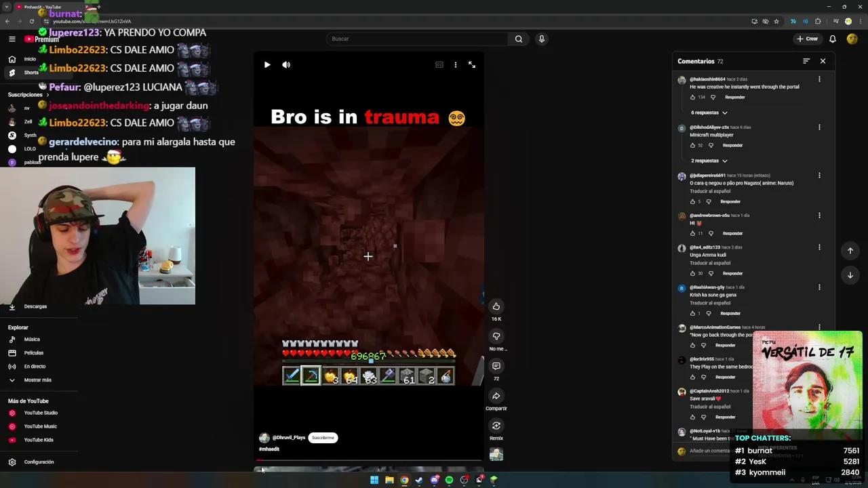Reply to the hakiaoshin8654 comment
The width and height of the screenshot is (868, 488).
click(x=734, y=97)
